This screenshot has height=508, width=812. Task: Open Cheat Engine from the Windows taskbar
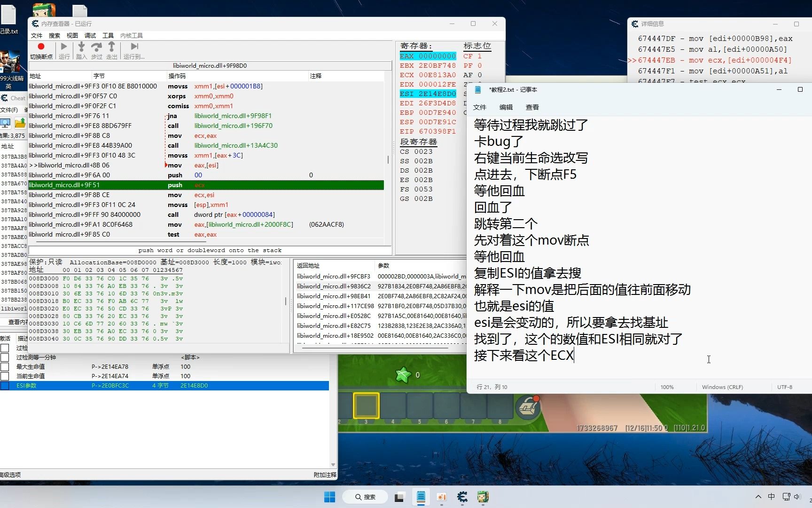click(461, 497)
